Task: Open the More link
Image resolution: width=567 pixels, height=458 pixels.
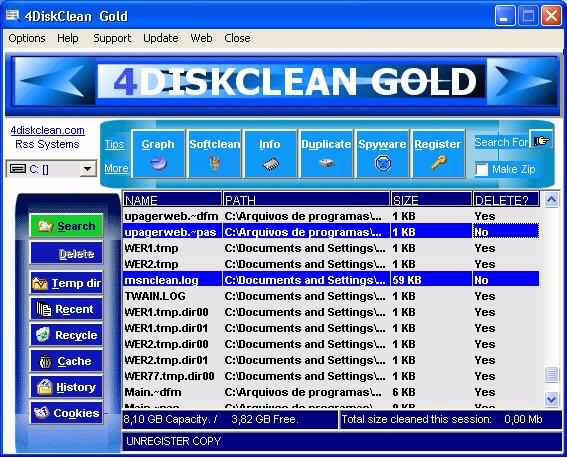Action: pos(116,168)
